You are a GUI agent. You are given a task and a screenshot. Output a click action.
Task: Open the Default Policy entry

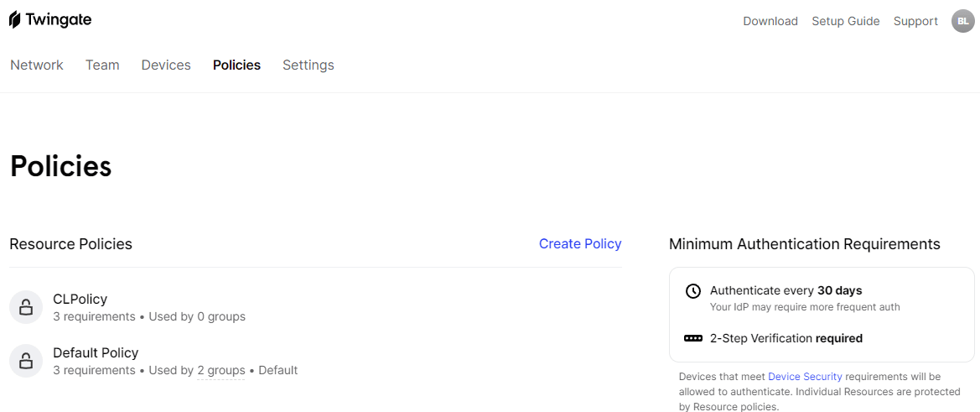tap(96, 352)
